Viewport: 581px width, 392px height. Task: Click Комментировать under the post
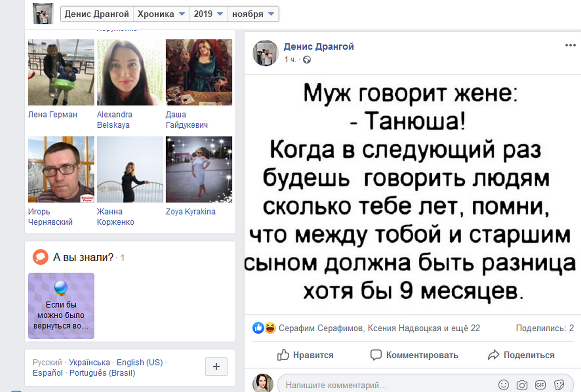point(414,355)
